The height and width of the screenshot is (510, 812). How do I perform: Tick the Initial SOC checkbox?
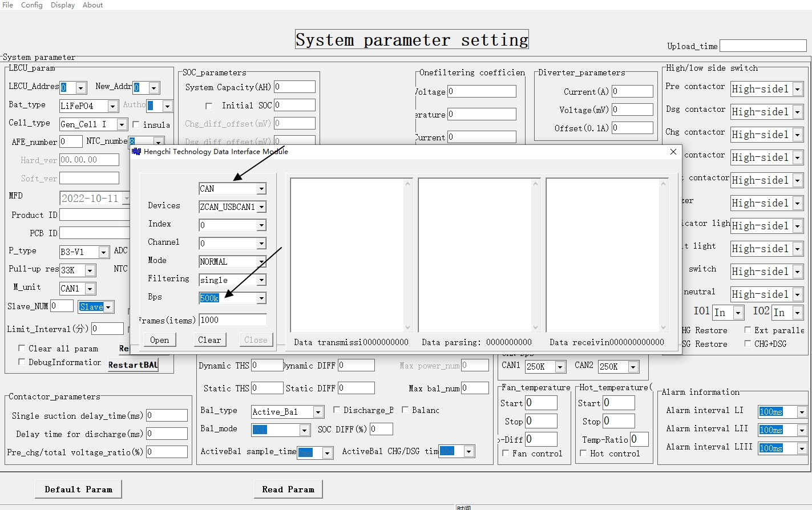pos(209,106)
